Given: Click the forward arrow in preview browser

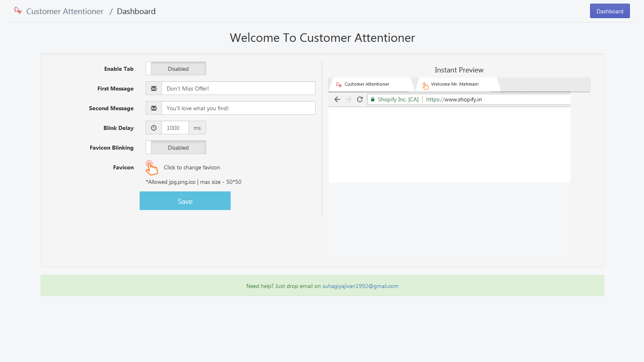Looking at the screenshot, I should 349,99.
